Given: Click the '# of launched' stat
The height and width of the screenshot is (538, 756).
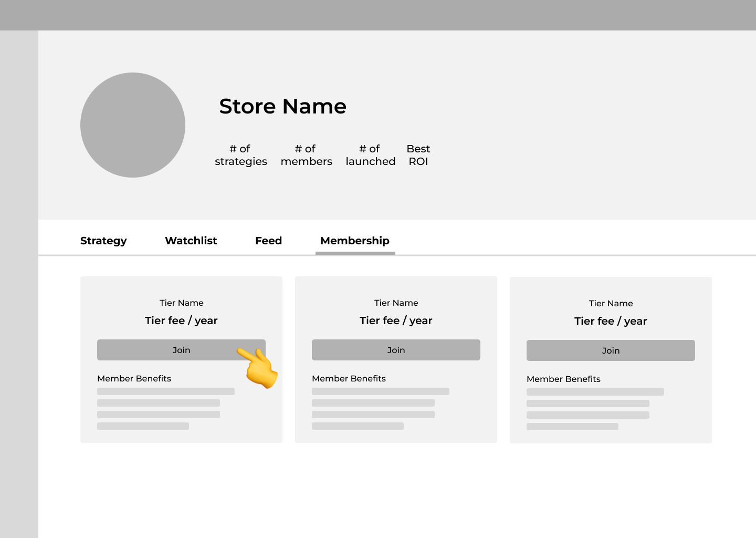Looking at the screenshot, I should (370, 155).
